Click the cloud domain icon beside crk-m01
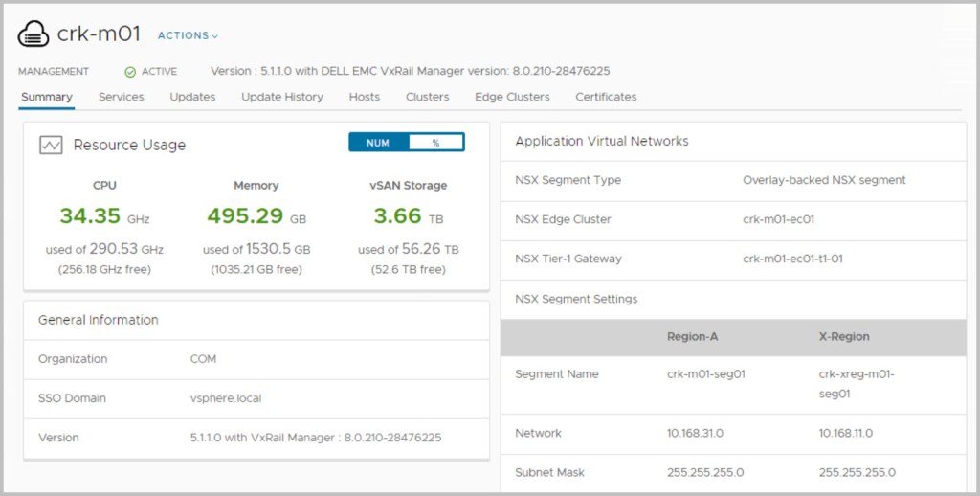 33,34
